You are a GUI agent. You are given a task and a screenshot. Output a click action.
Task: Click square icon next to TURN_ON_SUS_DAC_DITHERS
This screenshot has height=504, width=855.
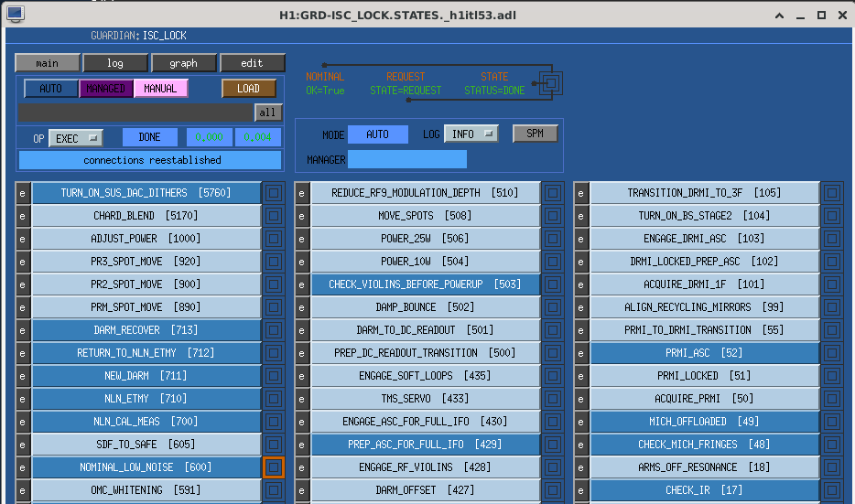274,193
